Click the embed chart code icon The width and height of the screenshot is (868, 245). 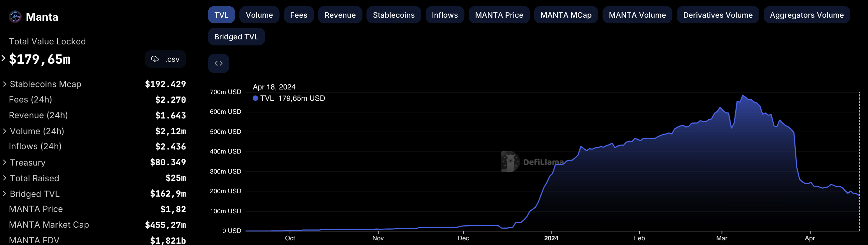pyautogui.click(x=218, y=63)
